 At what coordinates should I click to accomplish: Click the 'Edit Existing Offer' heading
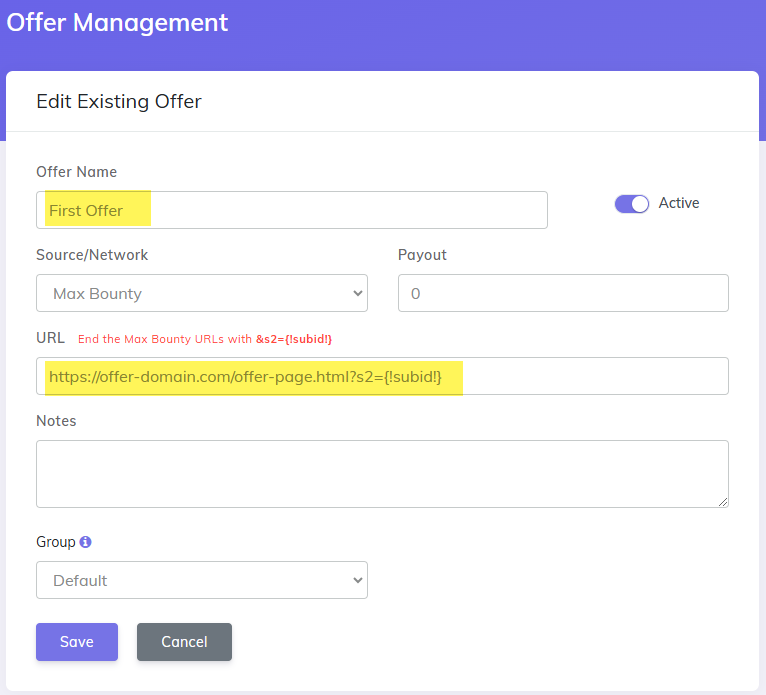tap(119, 101)
